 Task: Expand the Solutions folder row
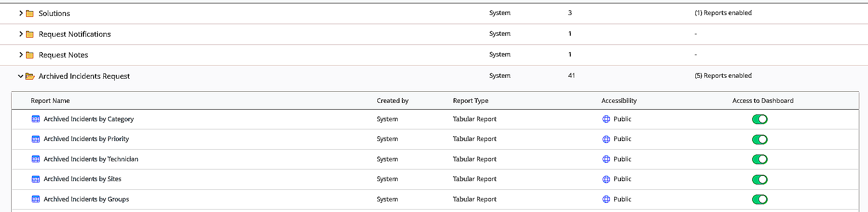click(x=21, y=14)
